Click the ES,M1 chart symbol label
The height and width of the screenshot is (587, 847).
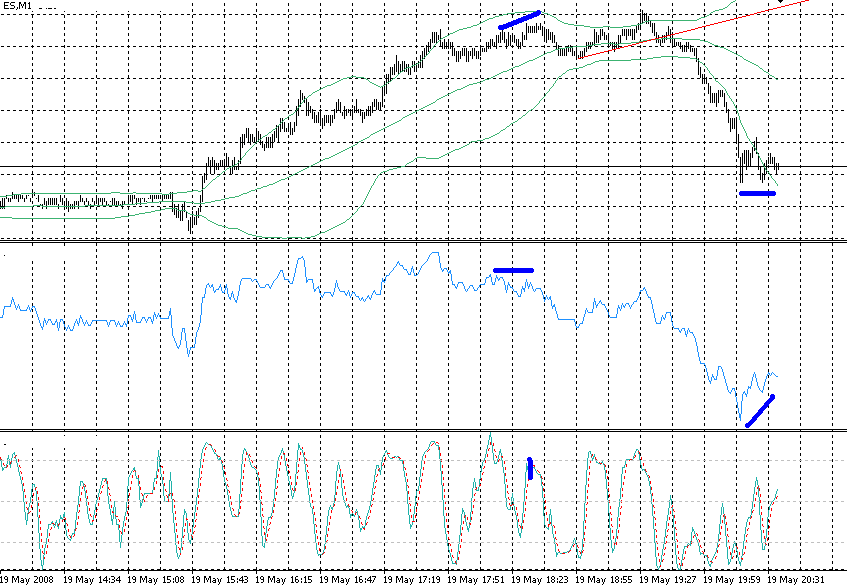(x=18, y=6)
